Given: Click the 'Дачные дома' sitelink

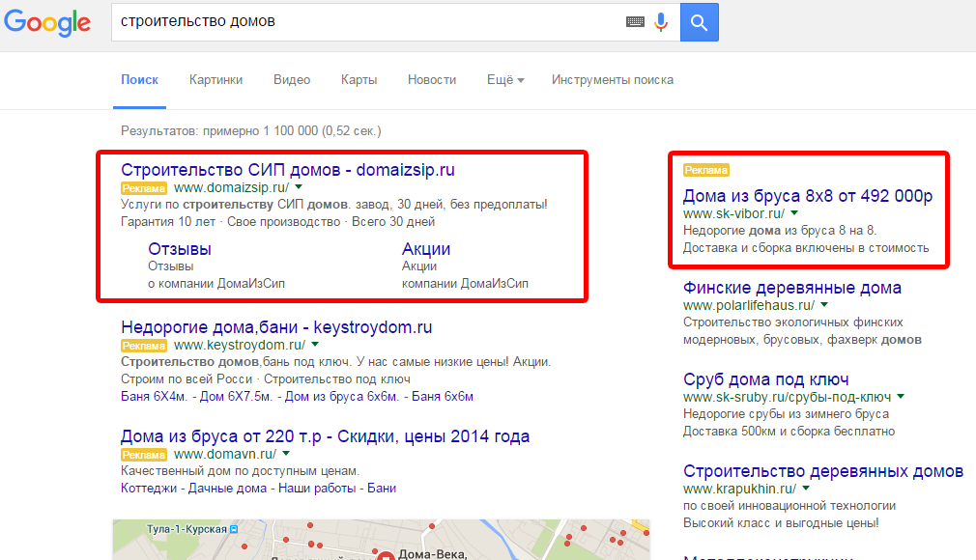Looking at the screenshot, I should 227,489.
